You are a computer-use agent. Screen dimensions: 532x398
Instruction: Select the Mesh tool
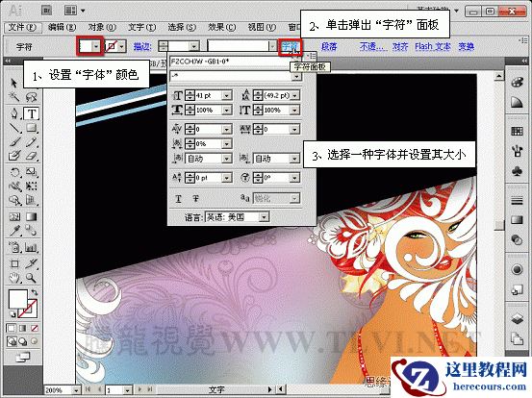pos(14,216)
